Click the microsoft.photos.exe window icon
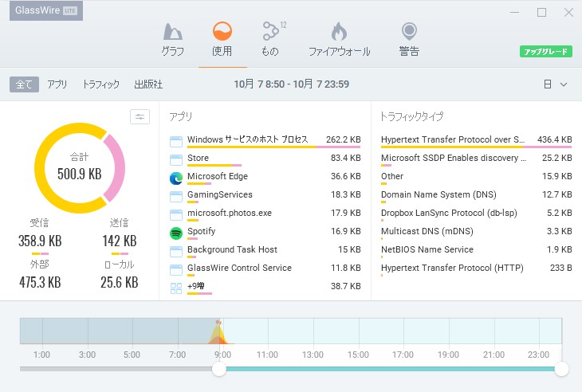Image resolution: width=582 pixels, height=392 pixels. pos(176,215)
